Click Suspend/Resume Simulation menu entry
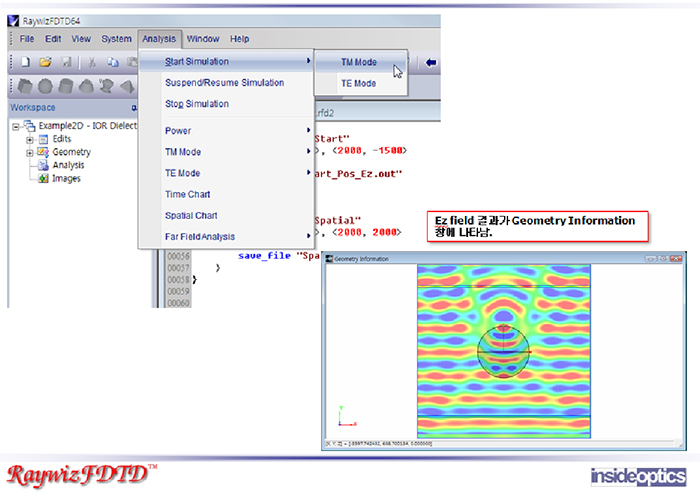 (x=224, y=83)
